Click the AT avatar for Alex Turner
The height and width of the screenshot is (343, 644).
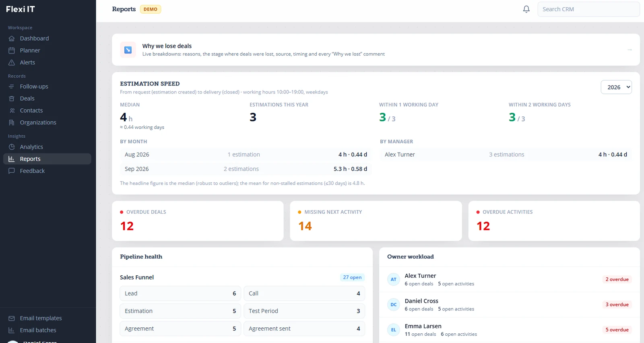(394, 279)
